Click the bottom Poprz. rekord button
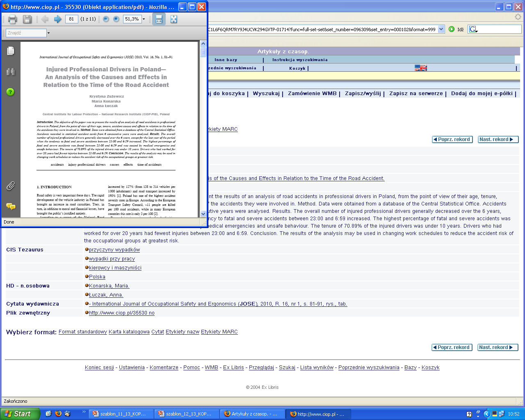This screenshot has height=420, width=525. [452, 347]
